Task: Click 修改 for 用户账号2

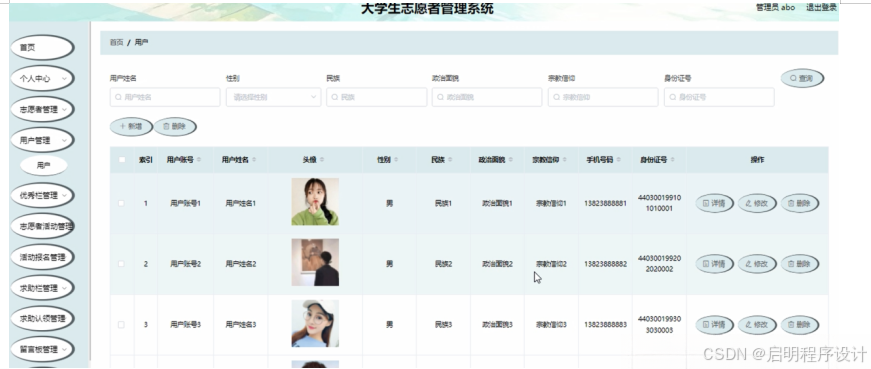Action: (x=757, y=264)
